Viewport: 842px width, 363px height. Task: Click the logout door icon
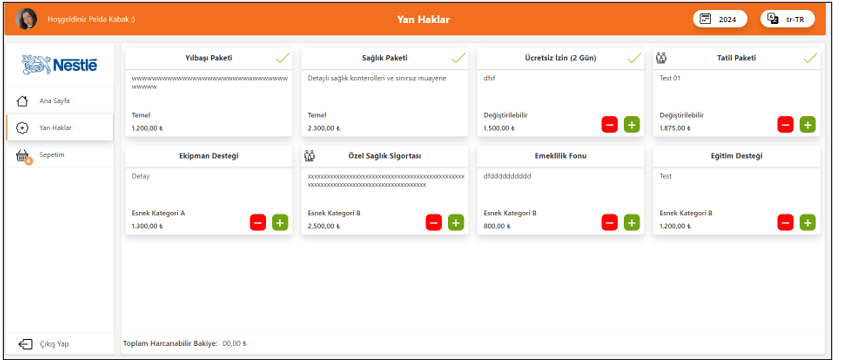pyautogui.click(x=25, y=344)
